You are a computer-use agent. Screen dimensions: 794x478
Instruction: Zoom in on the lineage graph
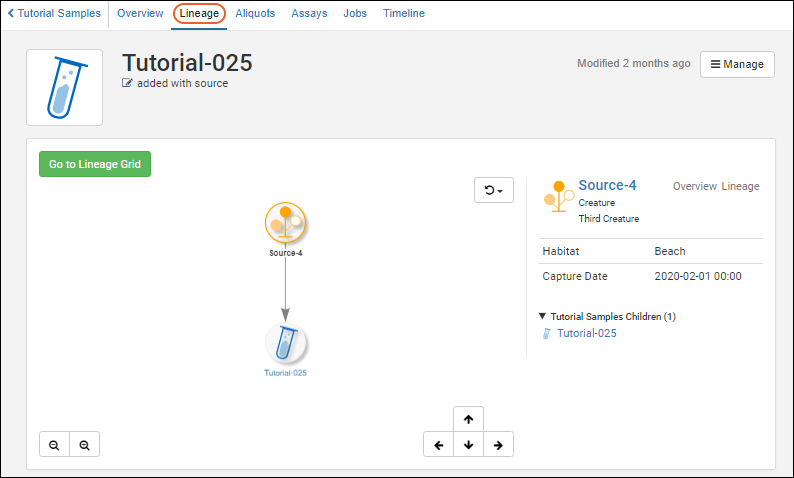point(85,445)
